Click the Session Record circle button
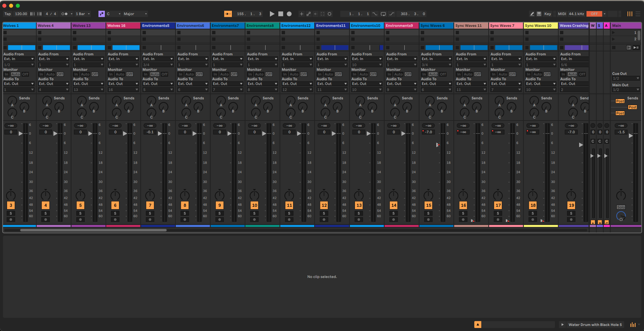The width and height of the screenshot is (644, 331). [x=329, y=14]
